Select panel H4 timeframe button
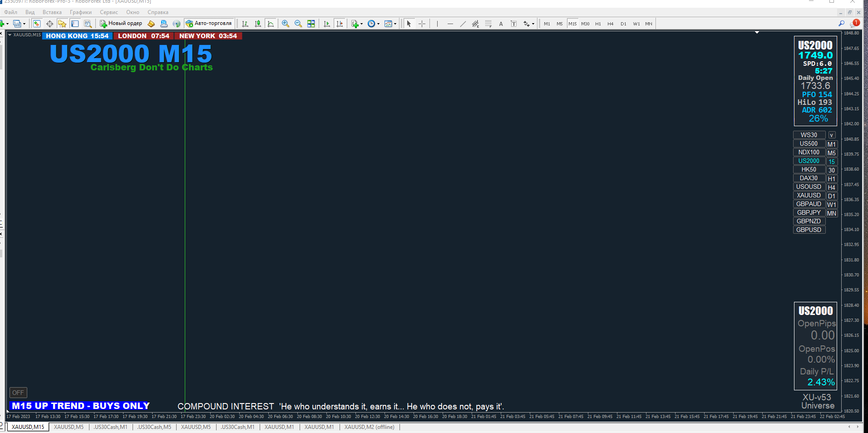Viewport: 868px width, 433px height. (832, 187)
